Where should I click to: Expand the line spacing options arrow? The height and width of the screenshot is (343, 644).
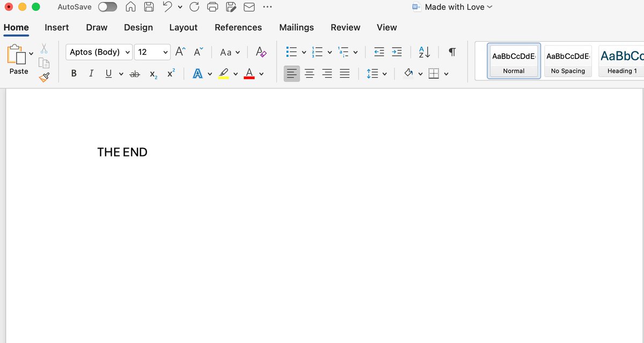(384, 74)
